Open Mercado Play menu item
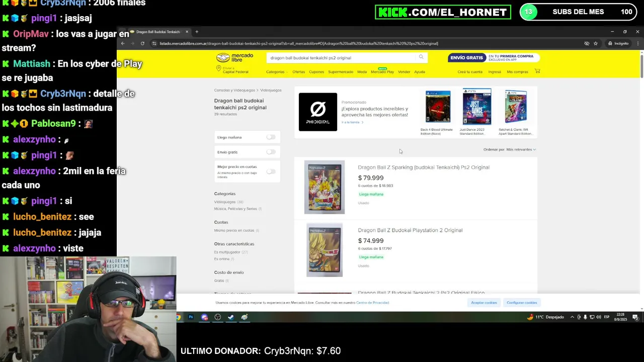The image size is (644, 362). (x=382, y=72)
